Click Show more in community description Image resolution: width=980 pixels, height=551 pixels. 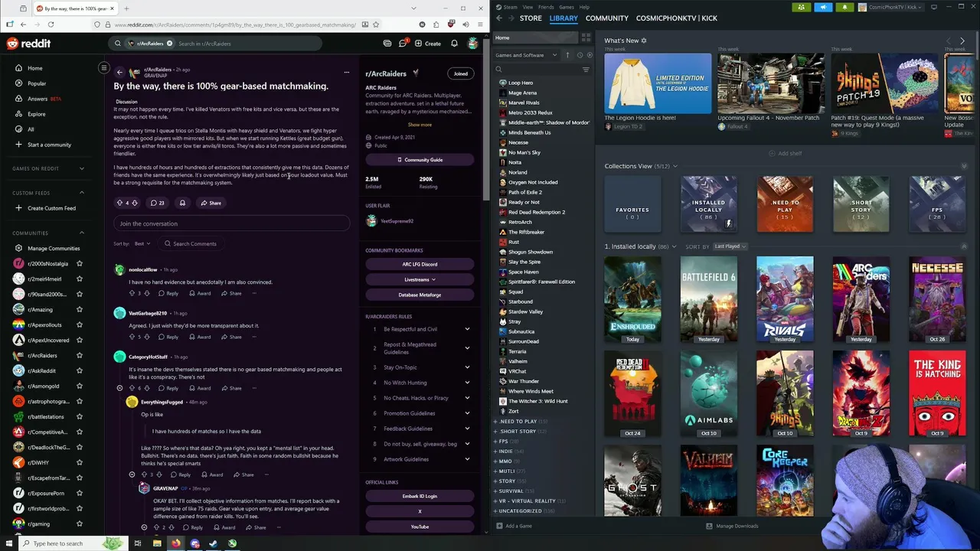[x=420, y=125]
